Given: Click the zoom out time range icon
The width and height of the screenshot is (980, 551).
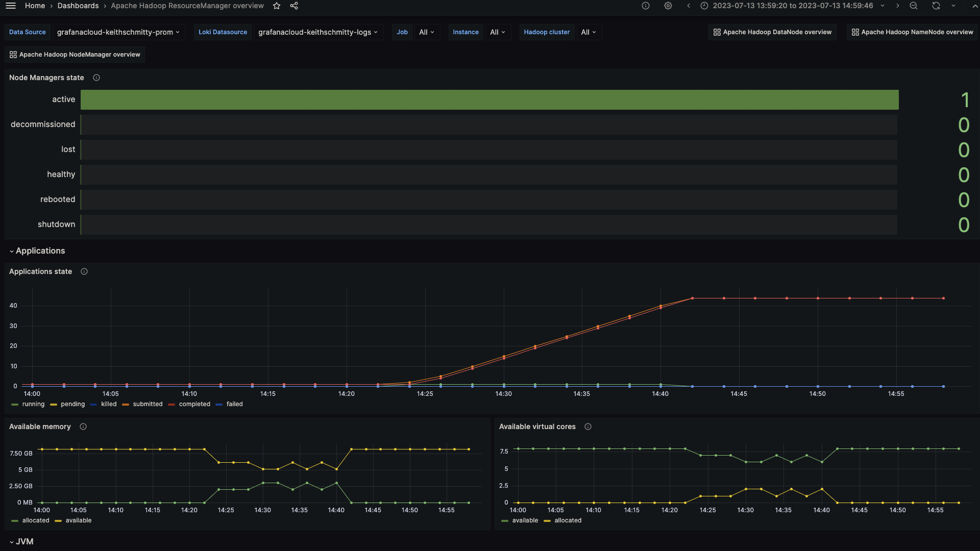Looking at the screenshot, I should pyautogui.click(x=914, y=6).
